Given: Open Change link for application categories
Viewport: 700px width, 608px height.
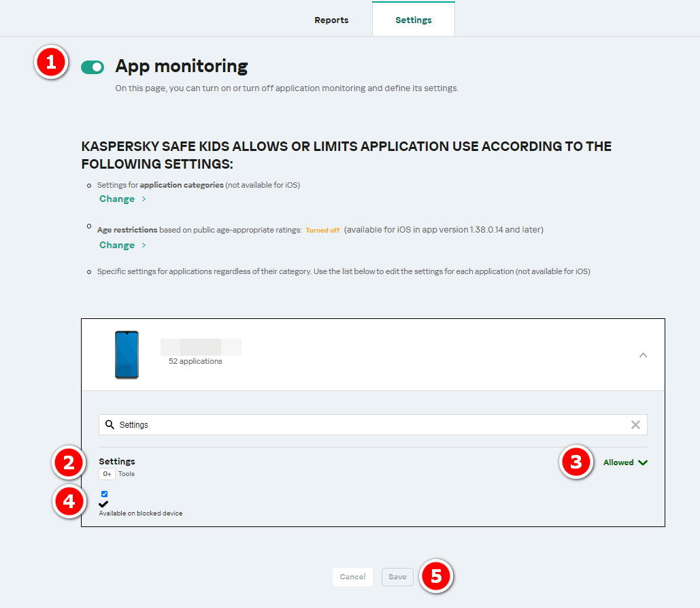Looking at the screenshot, I should (122, 199).
